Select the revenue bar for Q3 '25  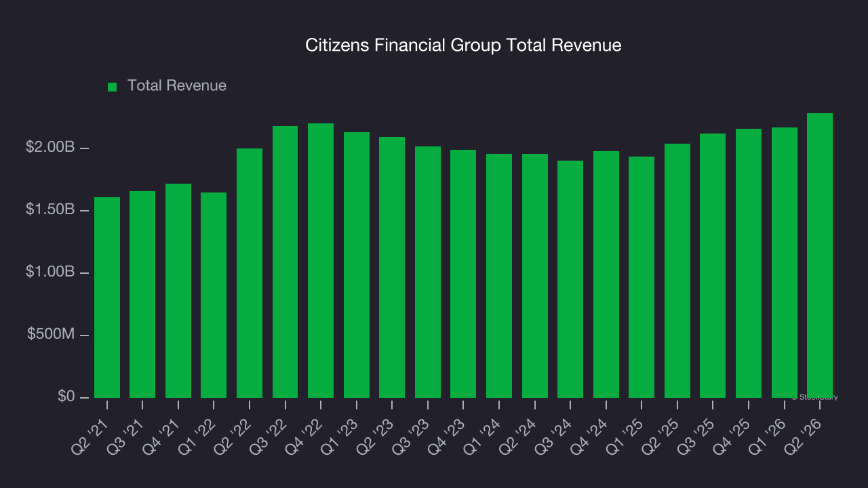coord(713,266)
